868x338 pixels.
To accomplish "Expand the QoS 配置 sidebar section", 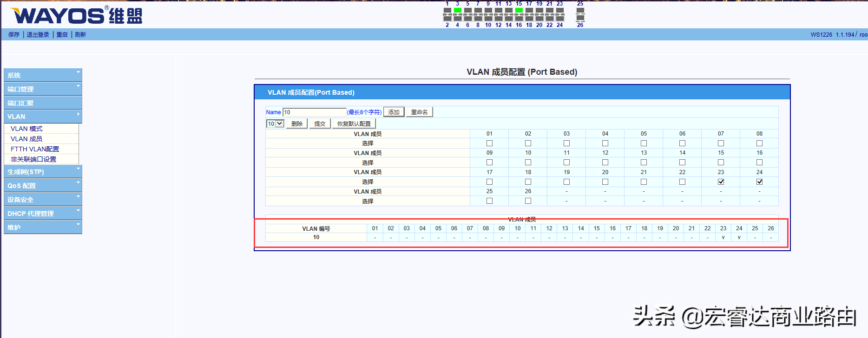I will [43, 186].
